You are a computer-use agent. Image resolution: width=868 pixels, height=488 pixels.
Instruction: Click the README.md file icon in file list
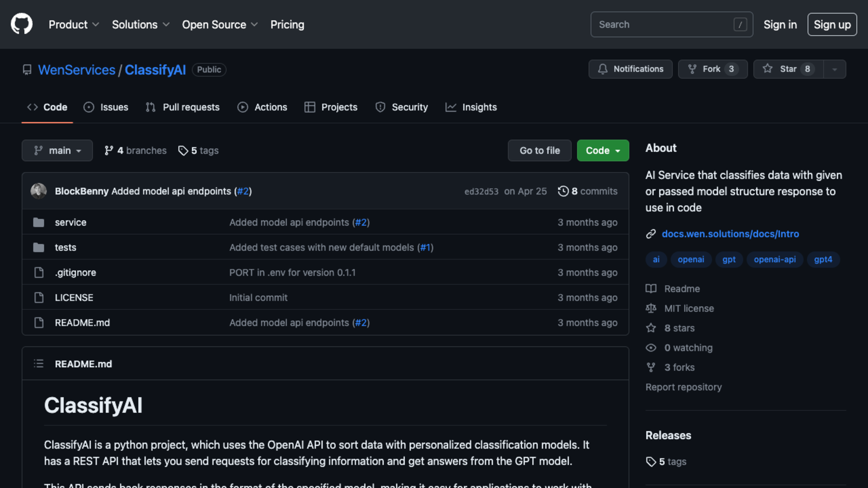(x=39, y=323)
